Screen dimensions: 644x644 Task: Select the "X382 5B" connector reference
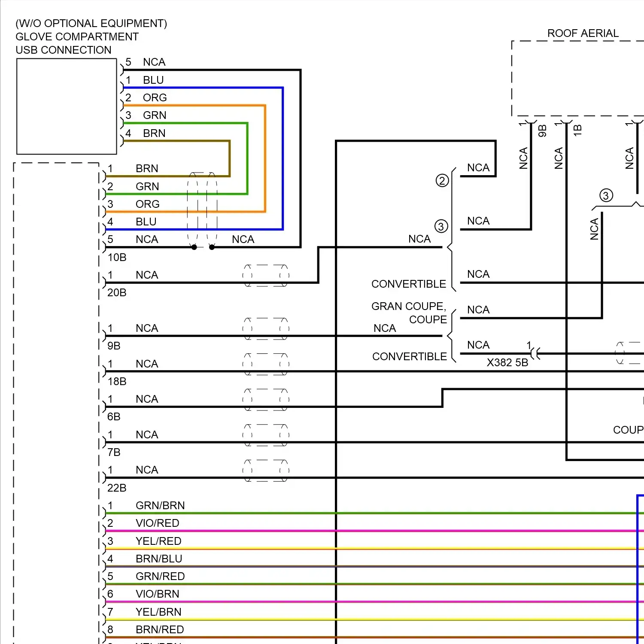tap(507, 362)
